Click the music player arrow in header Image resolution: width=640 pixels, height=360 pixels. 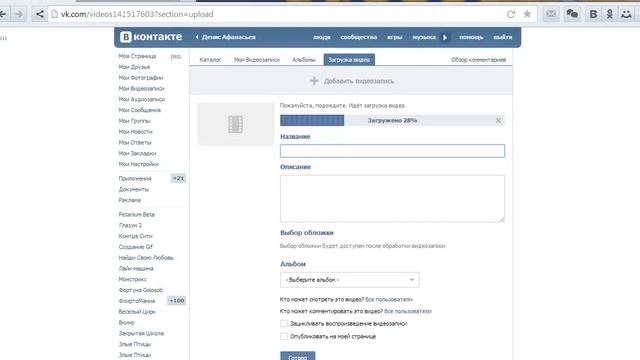point(445,37)
